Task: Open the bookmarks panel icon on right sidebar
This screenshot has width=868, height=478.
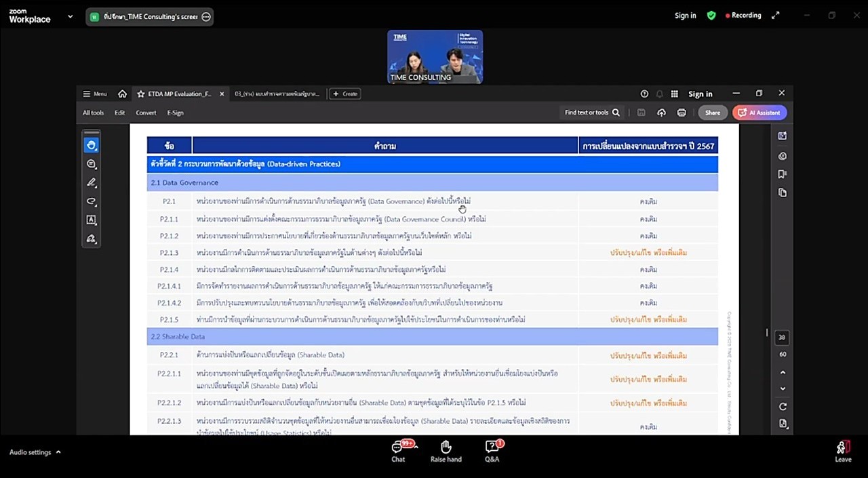Action: point(782,174)
